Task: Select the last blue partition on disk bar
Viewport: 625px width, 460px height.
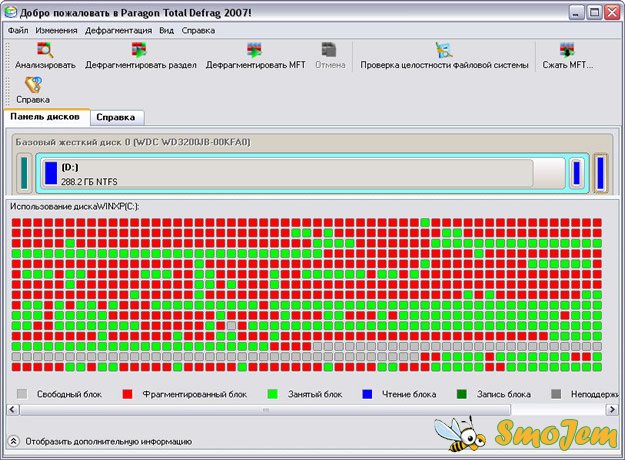Action: pyautogui.click(x=600, y=173)
